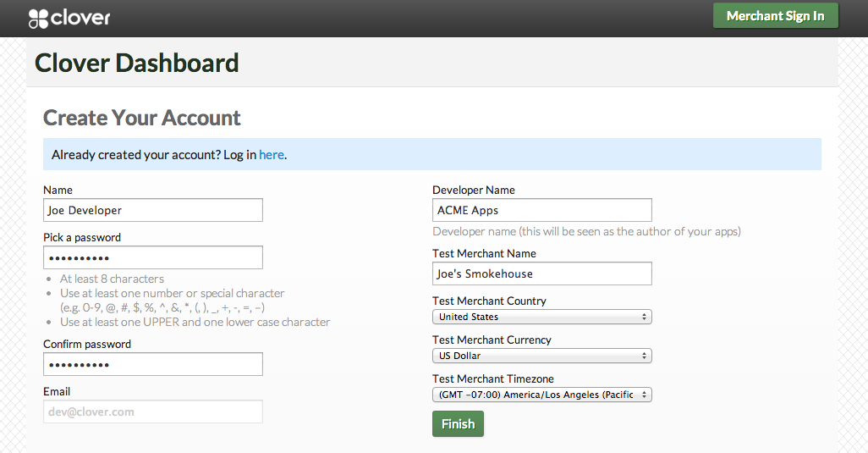Click 'Use at least one UPPER and one lower case character' hint
This screenshot has height=453, width=868.
(195, 322)
